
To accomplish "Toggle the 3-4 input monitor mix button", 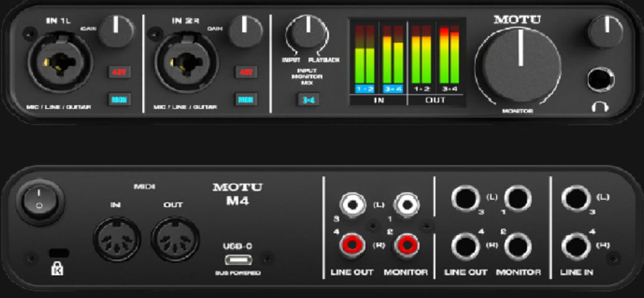I will [x=308, y=100].
